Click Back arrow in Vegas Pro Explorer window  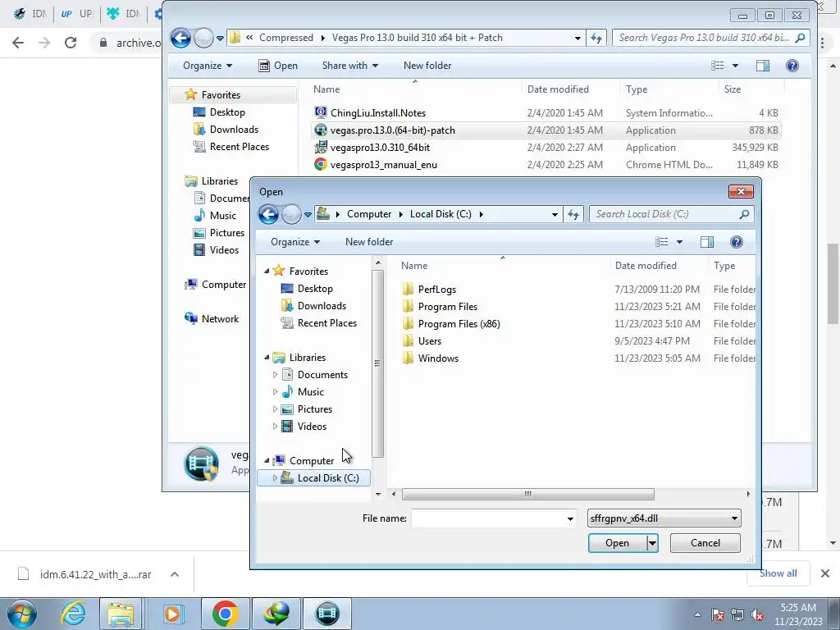coord(180,38)
